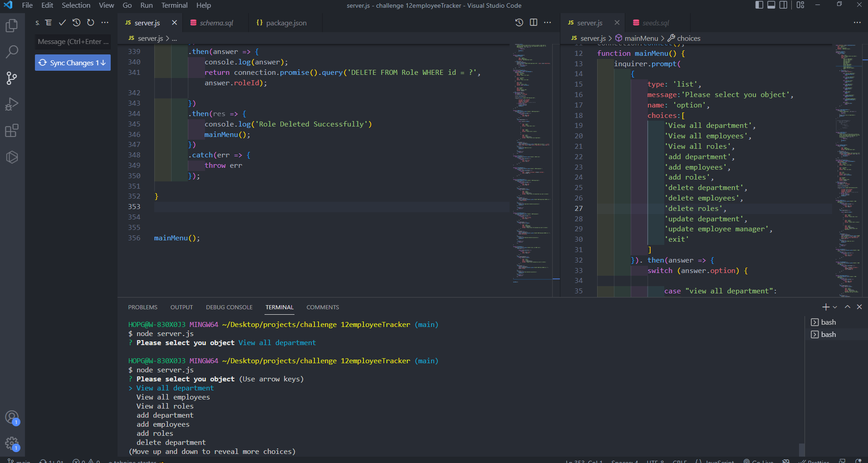Viewport: 868px width, 463px height.
Task: Click the Sync Changes button
Action: 73,63
